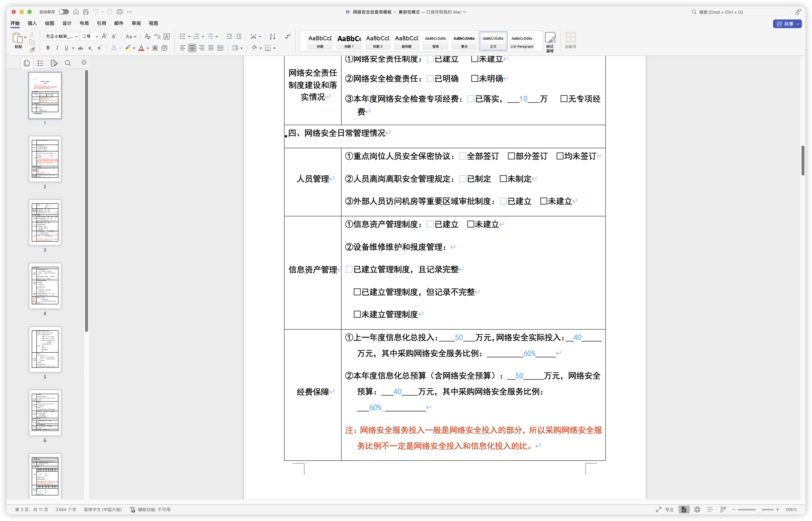Open the 审阅 ribbon tab
812x521 pixels.
(136, 23)
